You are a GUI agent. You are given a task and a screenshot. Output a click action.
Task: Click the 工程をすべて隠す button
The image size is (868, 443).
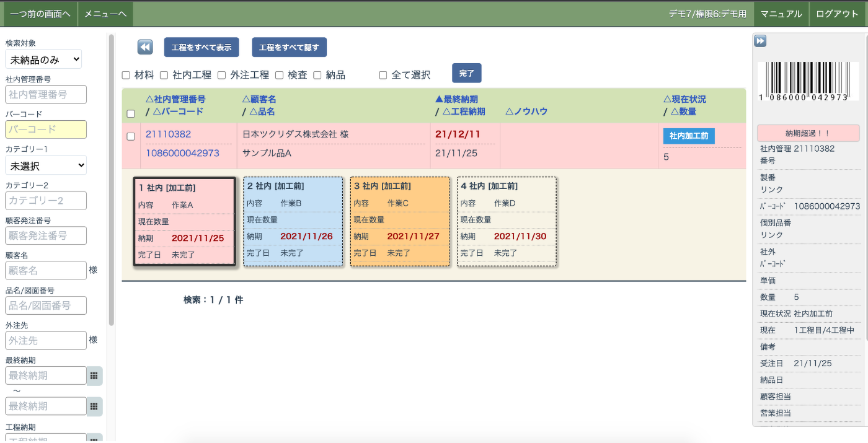[x=289, y=47]
